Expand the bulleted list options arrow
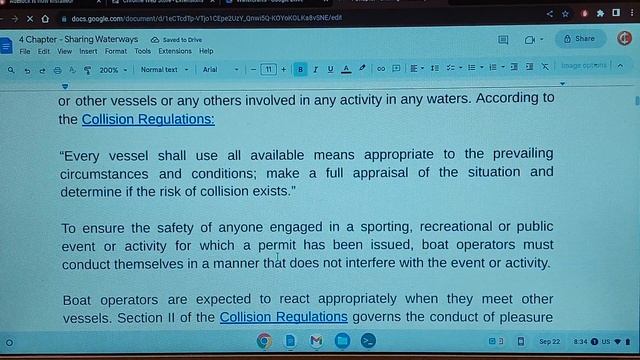Viewport: 640px width, 360px height. pos(482,67)
